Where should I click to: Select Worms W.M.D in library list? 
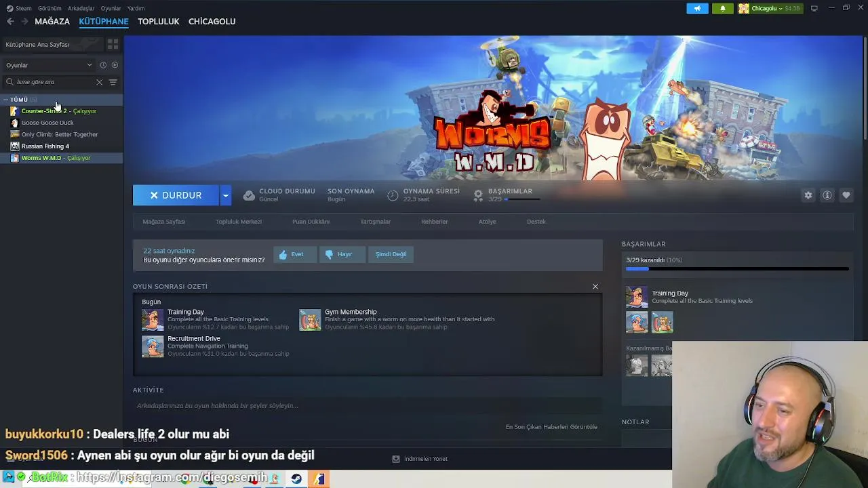(61, 158)
